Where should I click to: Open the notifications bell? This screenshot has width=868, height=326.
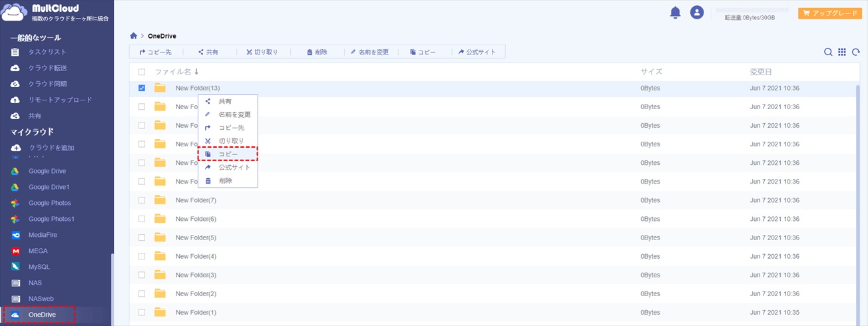[675, 13]
